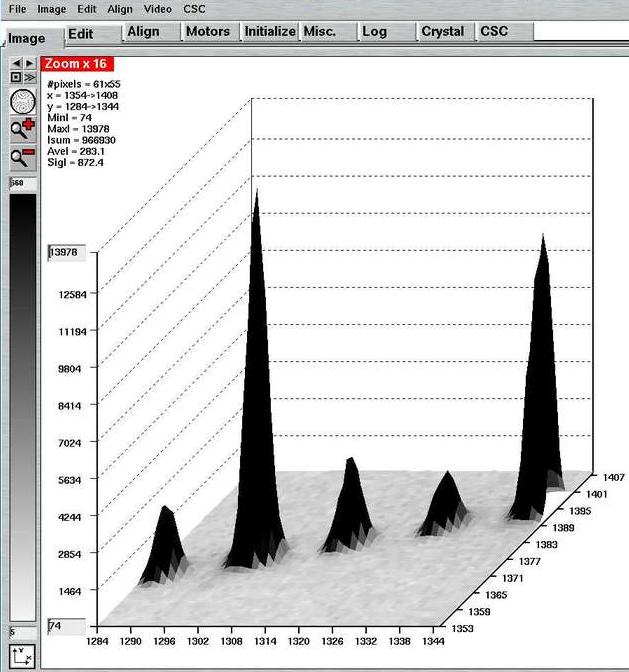Click the 1314 horizontal axis label
The image size is (629, 672).
point(265,642)
